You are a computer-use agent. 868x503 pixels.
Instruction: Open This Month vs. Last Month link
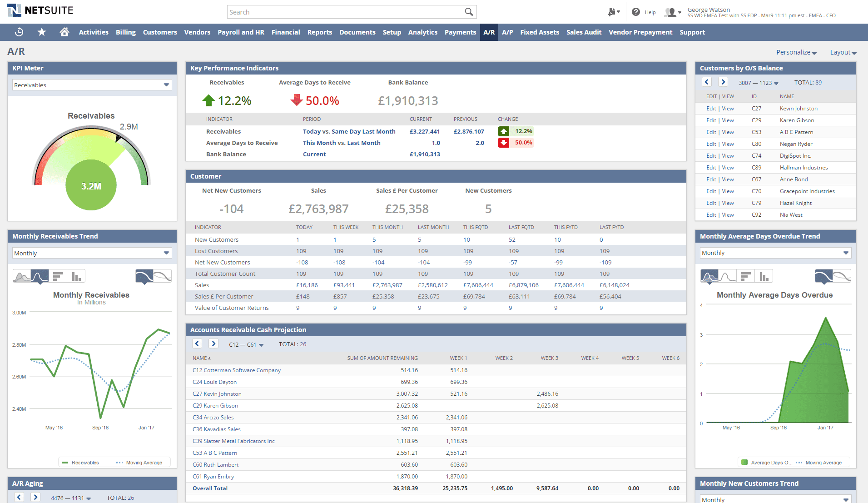(x=342, y=143)
